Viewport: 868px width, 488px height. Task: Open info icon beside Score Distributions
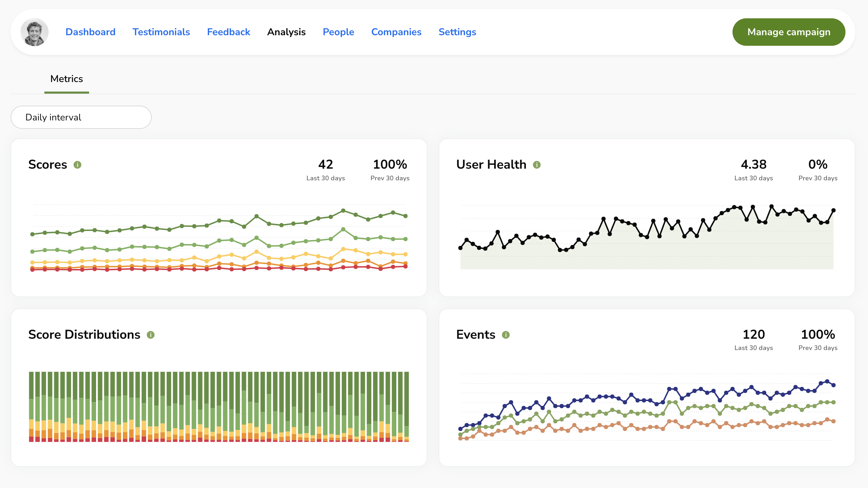[151, 335]
